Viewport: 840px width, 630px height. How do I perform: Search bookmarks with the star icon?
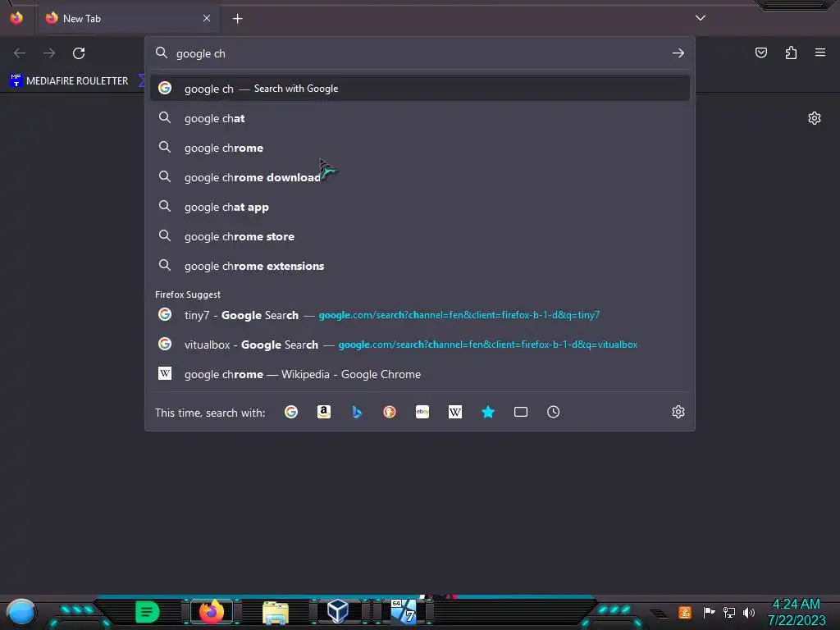click(488, 412)
